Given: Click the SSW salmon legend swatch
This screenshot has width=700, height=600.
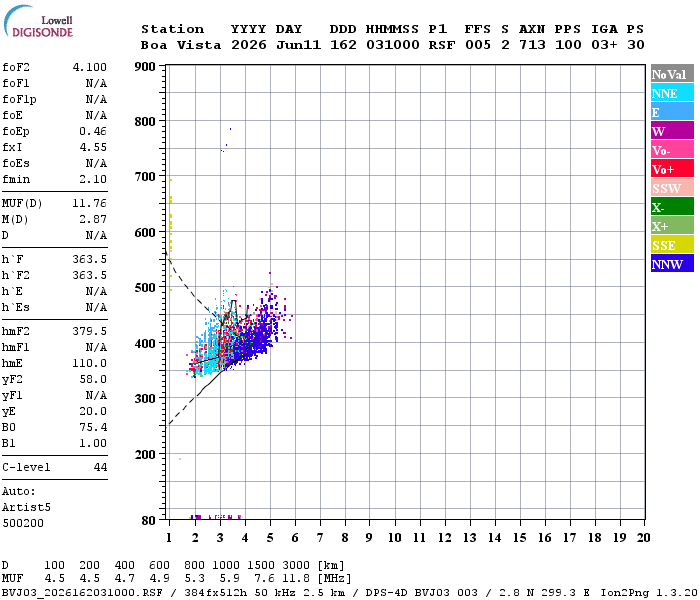Looking at the screenshot, I should tap(672, 188).
